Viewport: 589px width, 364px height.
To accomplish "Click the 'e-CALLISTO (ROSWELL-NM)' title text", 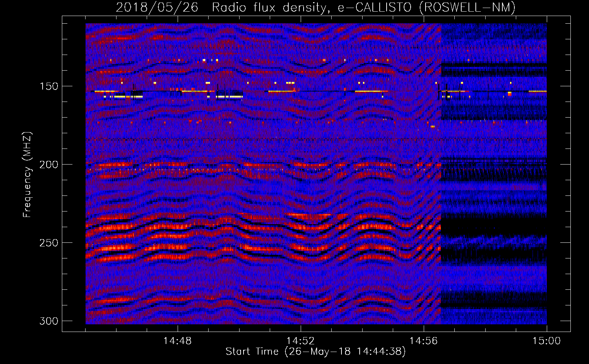I will pos(427,7).
